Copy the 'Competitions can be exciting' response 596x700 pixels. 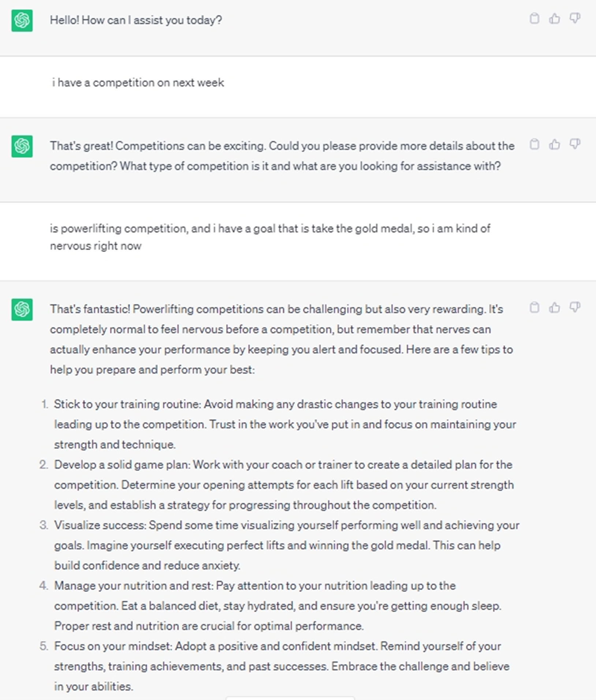point(534,144)
